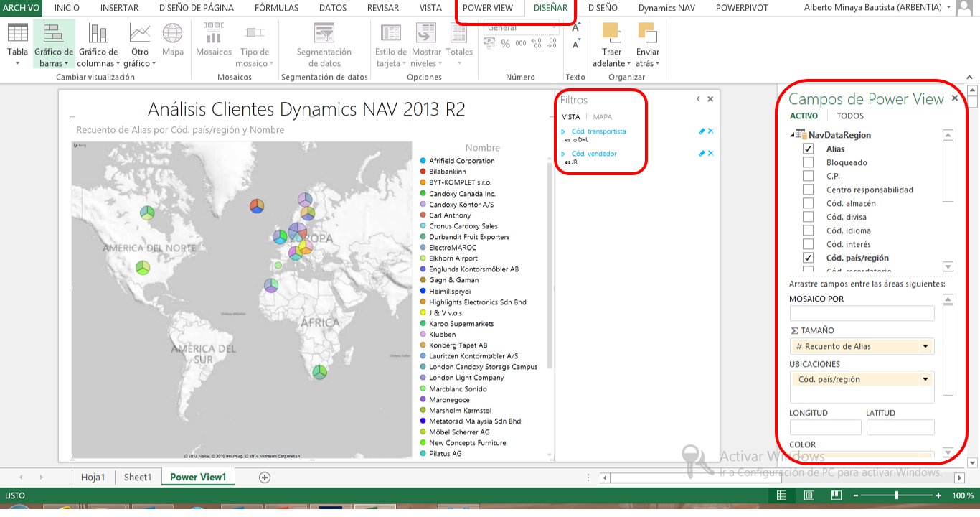980x517 pixels.
Task: Switch visualization to Mapa
Action: pyautogui.click(x=172, y=39)
